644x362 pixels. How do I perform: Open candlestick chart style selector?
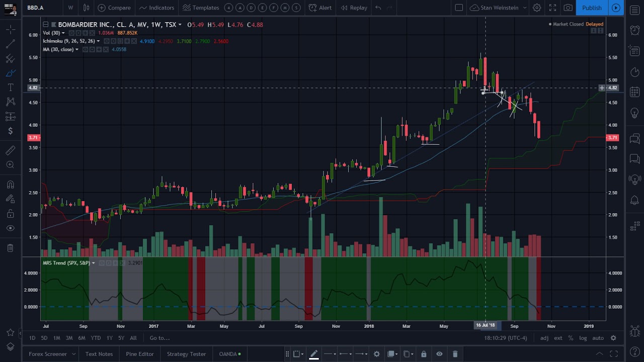[x=86, y=8]
